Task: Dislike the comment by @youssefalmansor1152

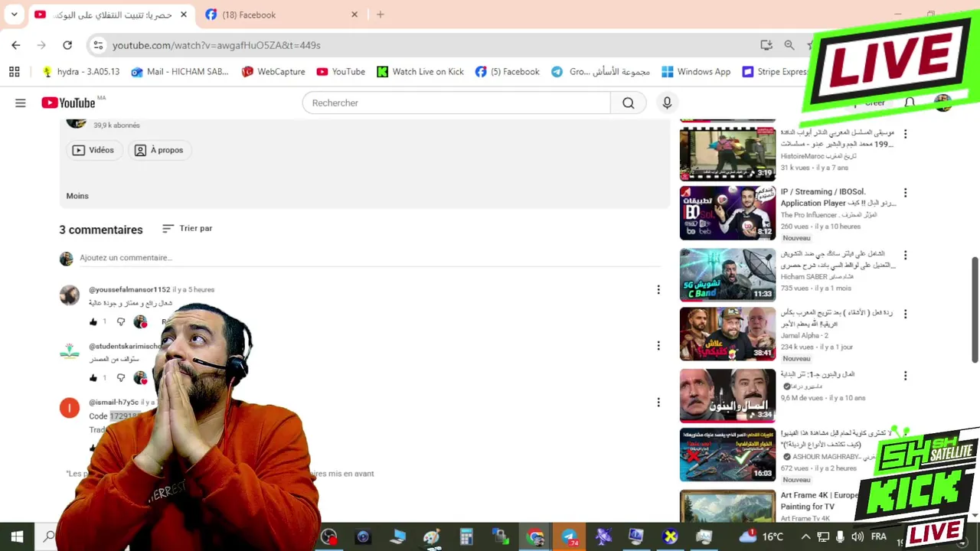Action: click(120, 321)
